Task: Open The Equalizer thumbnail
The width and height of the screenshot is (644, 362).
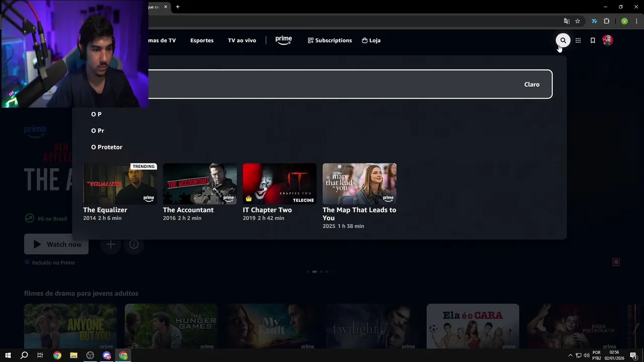Action: coord(120,184)
